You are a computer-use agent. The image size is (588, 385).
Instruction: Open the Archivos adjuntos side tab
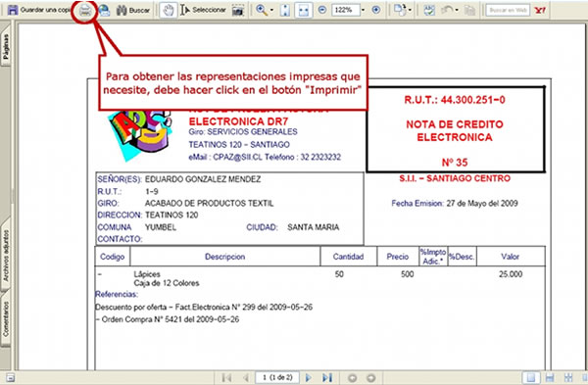pyautogui.click(x=6, y=256)
